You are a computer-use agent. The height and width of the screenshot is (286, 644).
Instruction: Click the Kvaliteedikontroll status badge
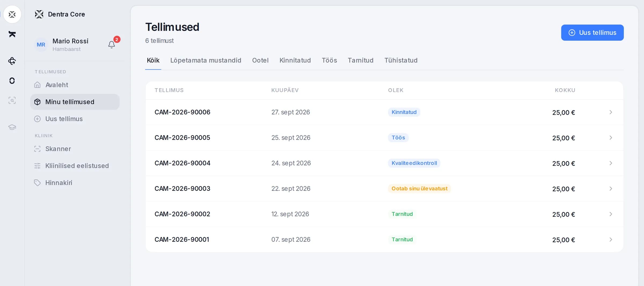click(x=414, y=163)
